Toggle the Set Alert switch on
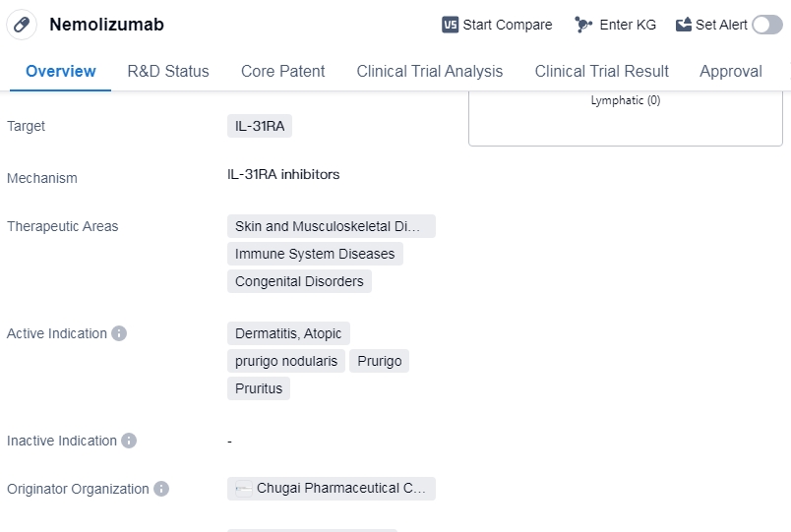Image resolution: width=791 pixels, height=532 pixels. (x=766, y=25)
